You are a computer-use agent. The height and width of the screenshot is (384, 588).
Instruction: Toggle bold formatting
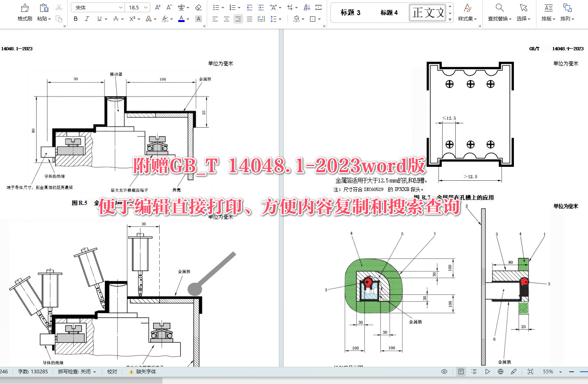[75, 19]
